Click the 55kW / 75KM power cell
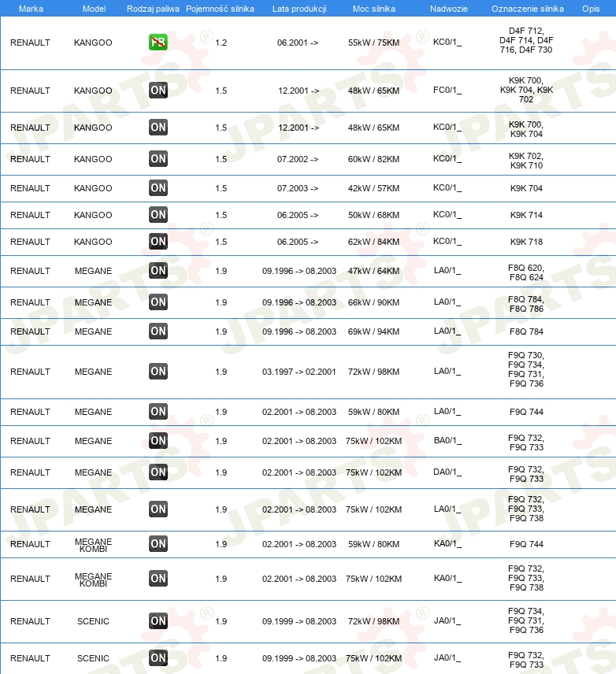Image resolution: width=616 pixels, height=674 pixels. click(374, 43)
